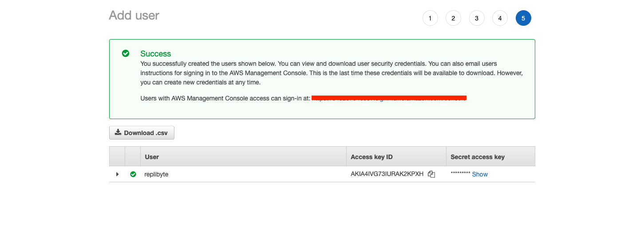Click the green Success heading text
The width and height of the screenshot is (644, 244).
(155, 54)
